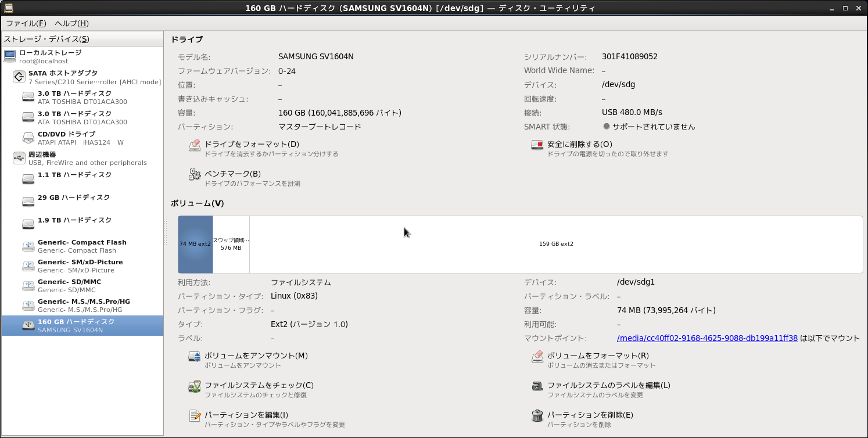The height and width of the screenshot is (438, 868).
Task: Click 74 MB (73,995,264 バイト) value
Action: [666, 310]
